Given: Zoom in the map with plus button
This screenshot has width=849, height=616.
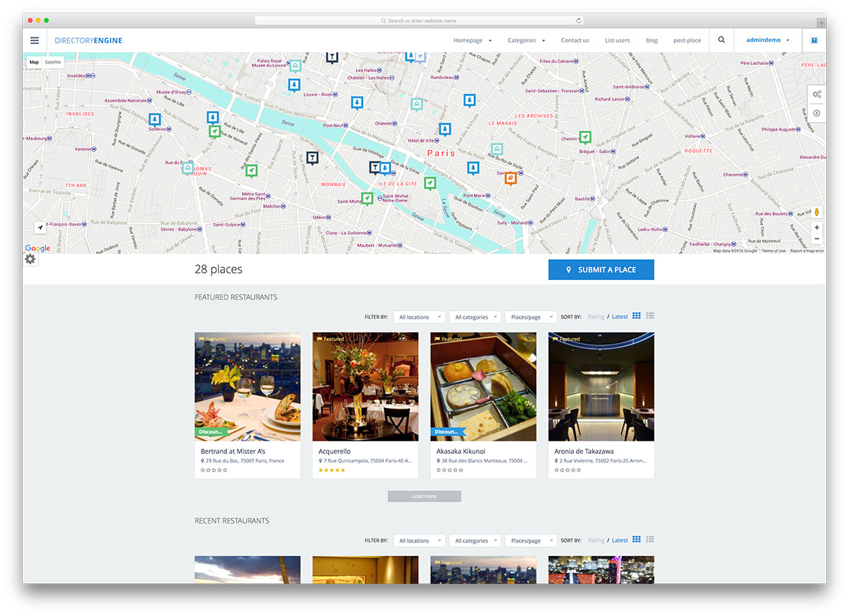Looking at the screenshot, I should point(816,228).
